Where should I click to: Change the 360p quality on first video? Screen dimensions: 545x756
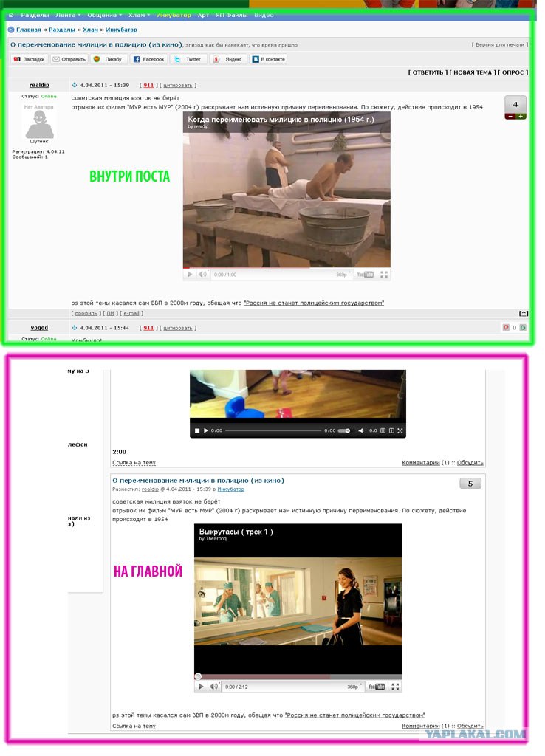click(343, 275)
